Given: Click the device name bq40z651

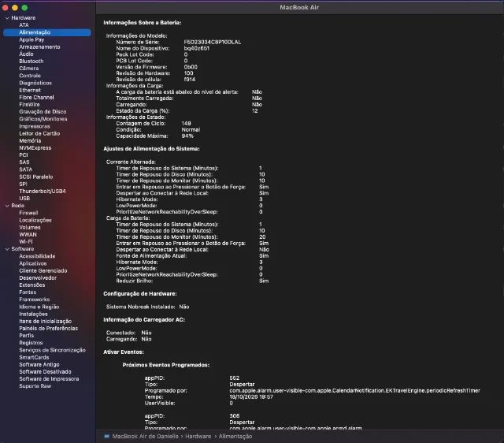Looking at the screenshot, I should [x=197, y=48].
